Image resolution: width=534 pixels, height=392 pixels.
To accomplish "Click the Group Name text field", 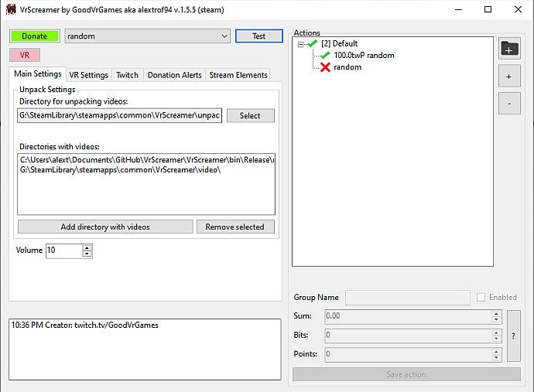I will (408, 298).
